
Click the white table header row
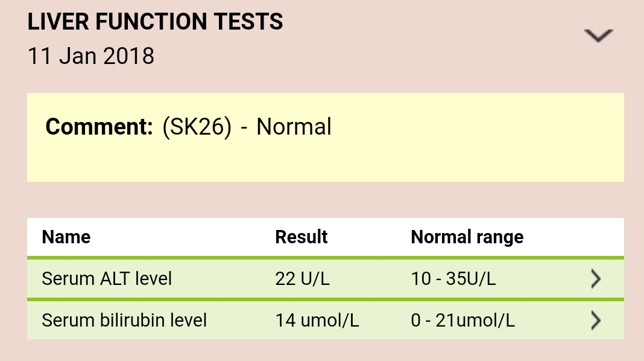325,237
